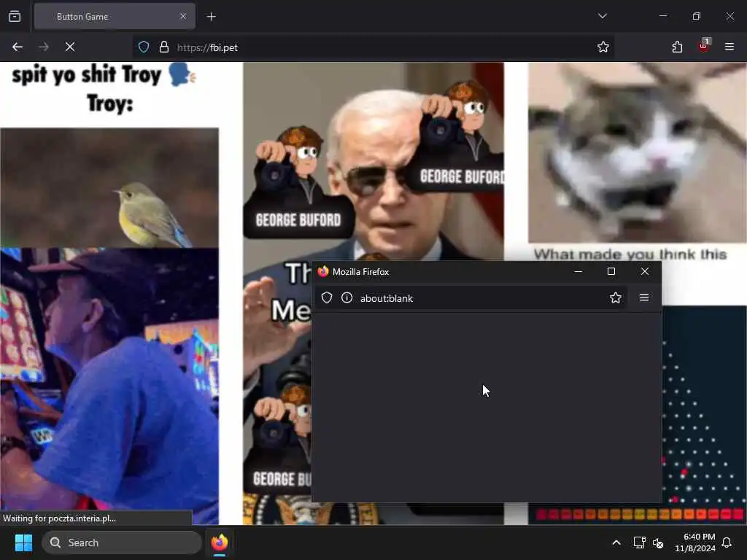This screenshot has width=747, height=560.
Task: Open the notifications bell icon
Action: [x=727, y=542]
